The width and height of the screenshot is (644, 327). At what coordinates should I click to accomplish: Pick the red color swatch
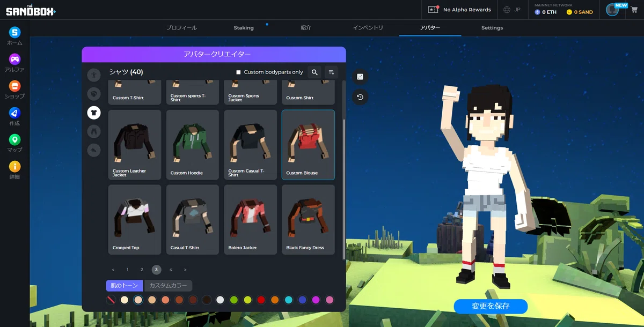(x=261, y=300)
